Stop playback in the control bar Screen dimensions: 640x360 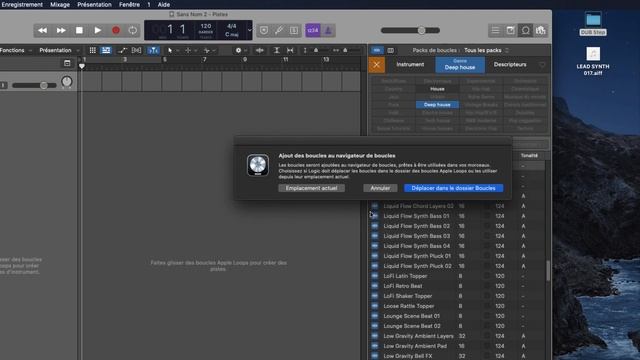[x=79, y=31]
